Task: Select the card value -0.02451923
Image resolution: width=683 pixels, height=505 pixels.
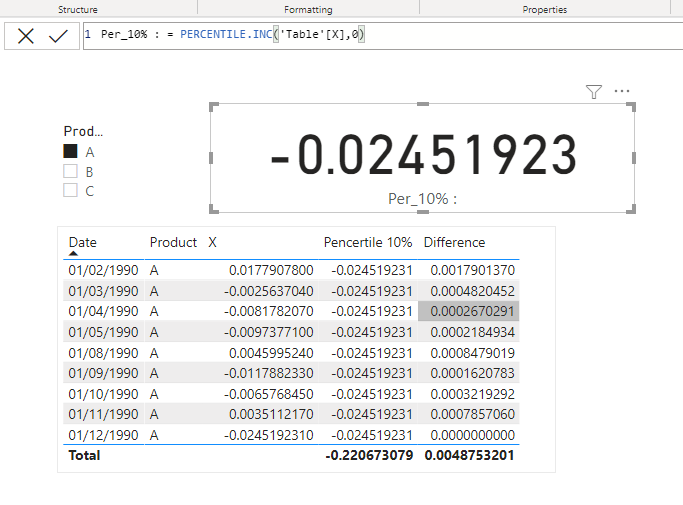Action: 424,155
